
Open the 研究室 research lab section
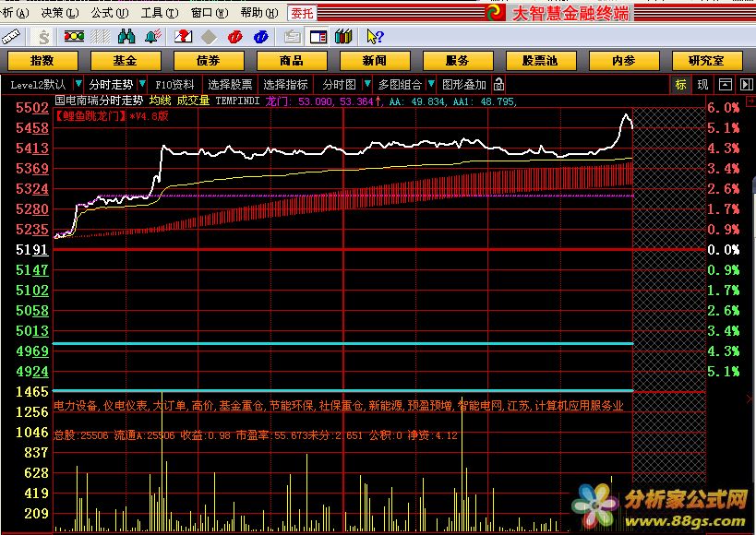coord(707,61)
